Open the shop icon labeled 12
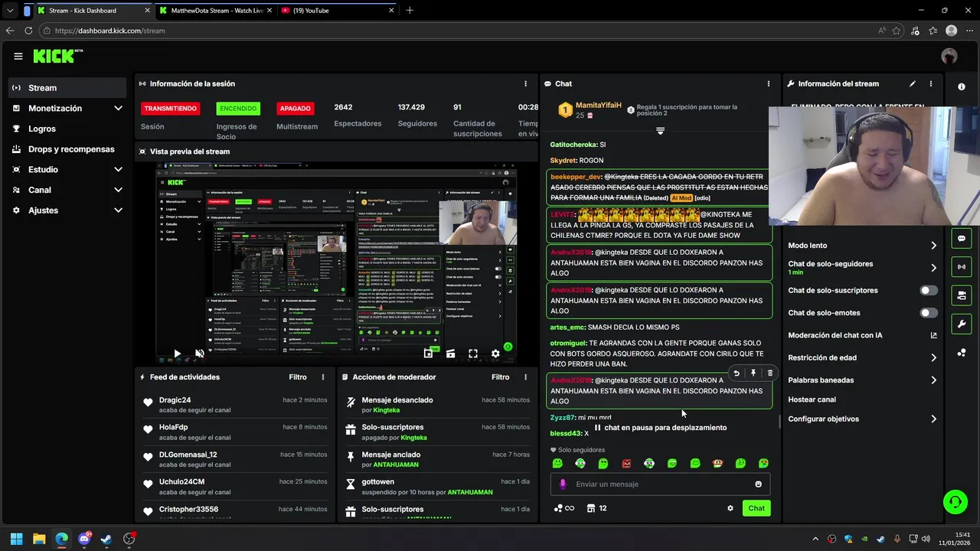The image size is (980, 551). coord(596,508)
